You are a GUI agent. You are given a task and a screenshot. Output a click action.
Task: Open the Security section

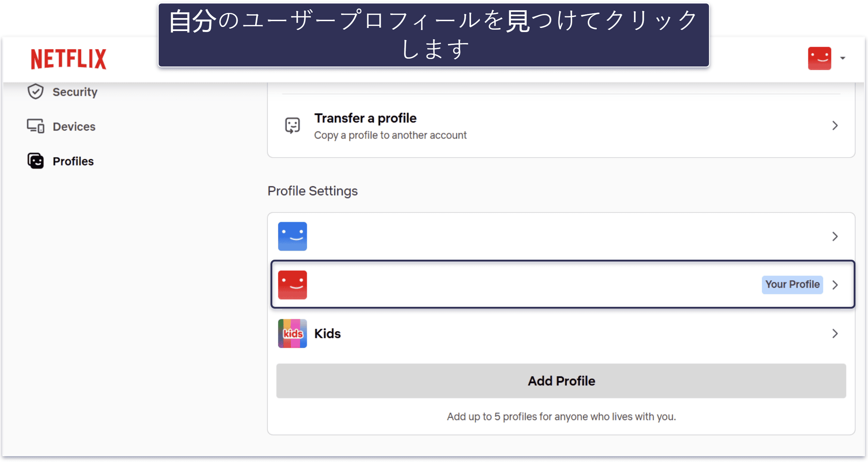pyautogui.click(x=75, y=92)
